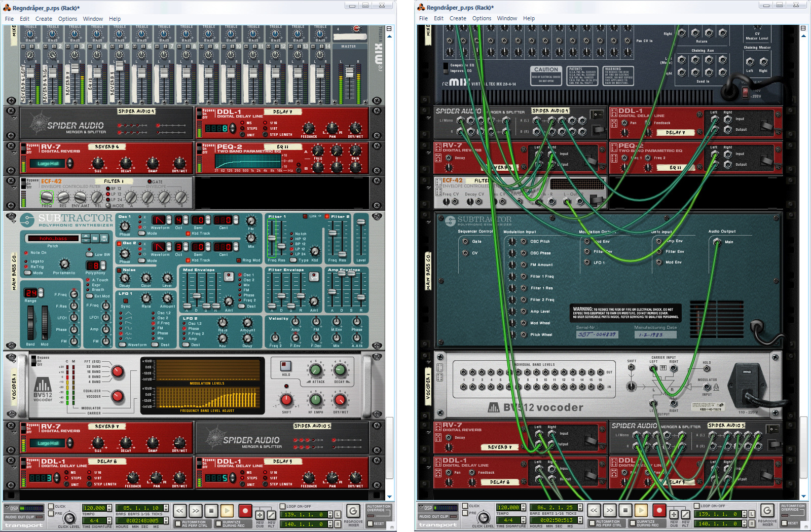
Task: Open Create menu in left window
Action: (44, 19)
